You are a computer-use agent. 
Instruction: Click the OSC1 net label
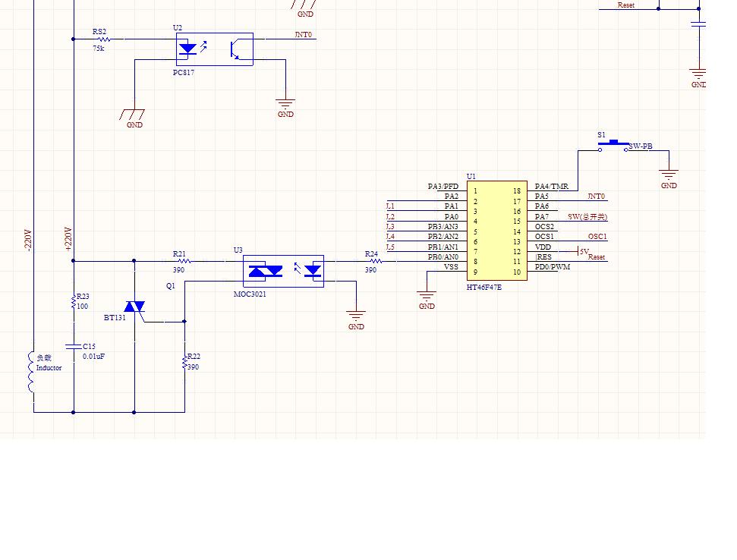597,237
